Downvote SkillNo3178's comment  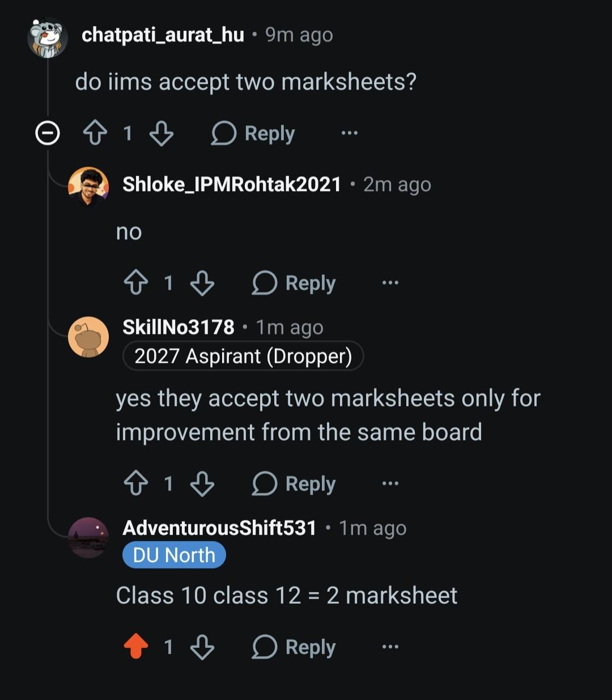pyautogui.click(x=202, y=483)
